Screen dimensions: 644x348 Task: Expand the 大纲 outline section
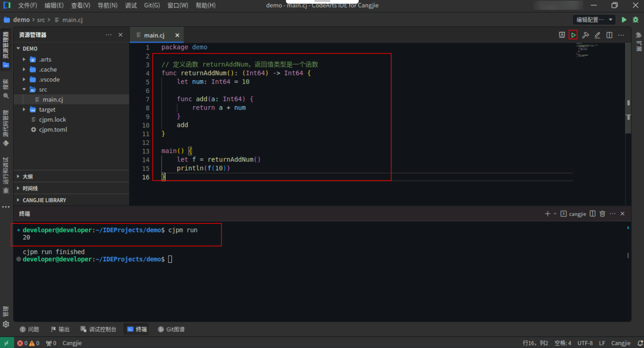(71, 176)
